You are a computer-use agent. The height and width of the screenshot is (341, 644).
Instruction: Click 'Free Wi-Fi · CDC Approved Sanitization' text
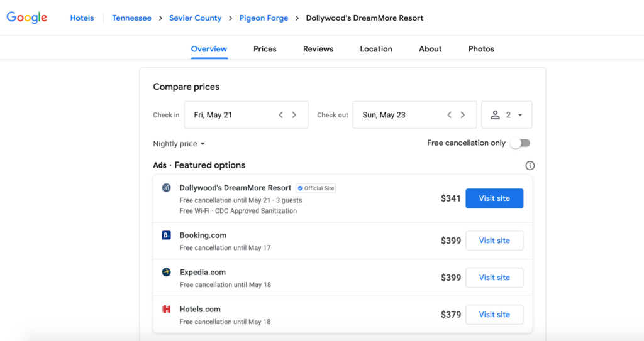pos(238,211)
